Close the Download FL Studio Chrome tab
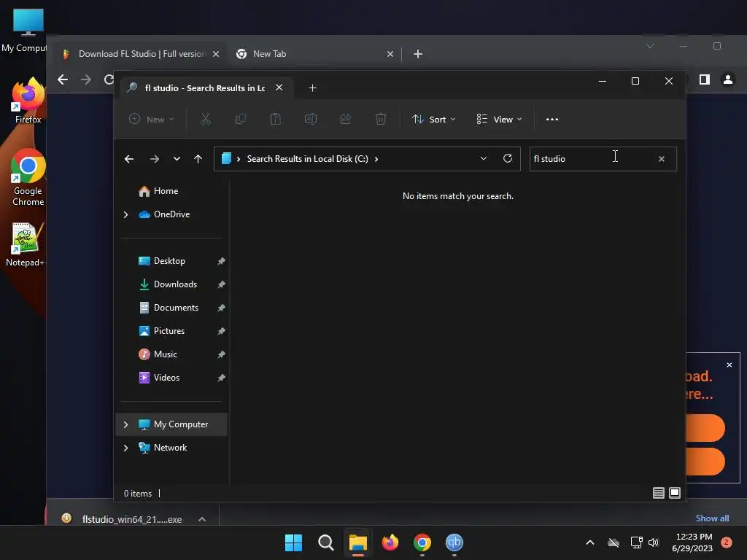This screenshot has height=560, width=747. coord(216,54)
